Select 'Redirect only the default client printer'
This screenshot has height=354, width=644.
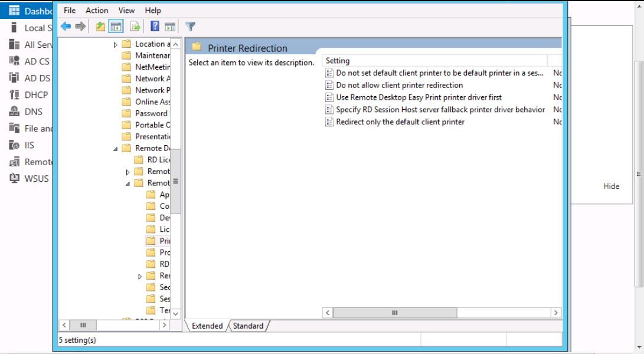[400, 122]
